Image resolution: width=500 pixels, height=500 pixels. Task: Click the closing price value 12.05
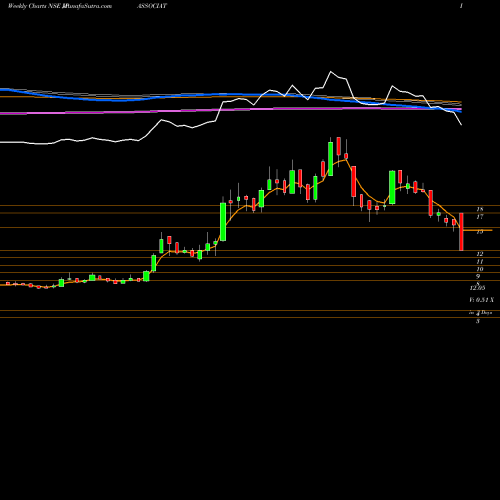pos(477,288)
